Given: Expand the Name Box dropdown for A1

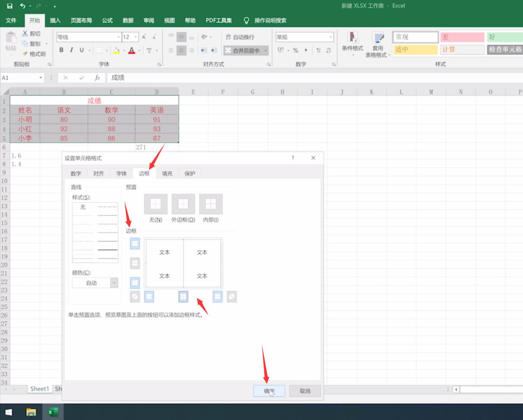Looking at the screenshot, I should point(40,78).
